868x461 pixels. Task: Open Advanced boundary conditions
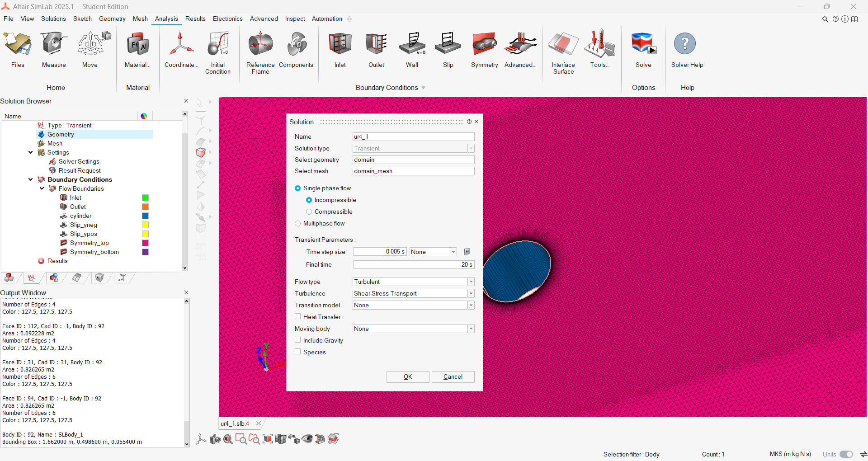click(520, 49)
